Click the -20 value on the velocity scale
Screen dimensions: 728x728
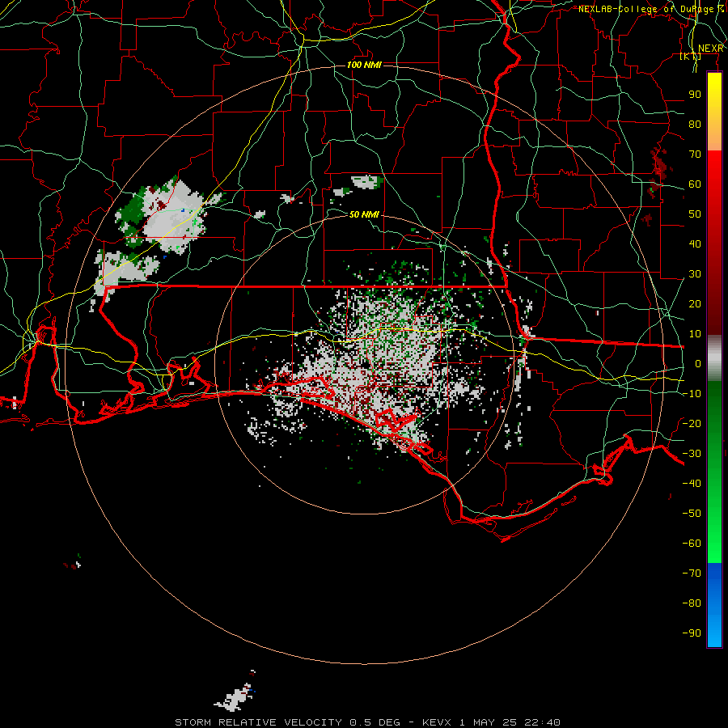[x=692, y=423]
